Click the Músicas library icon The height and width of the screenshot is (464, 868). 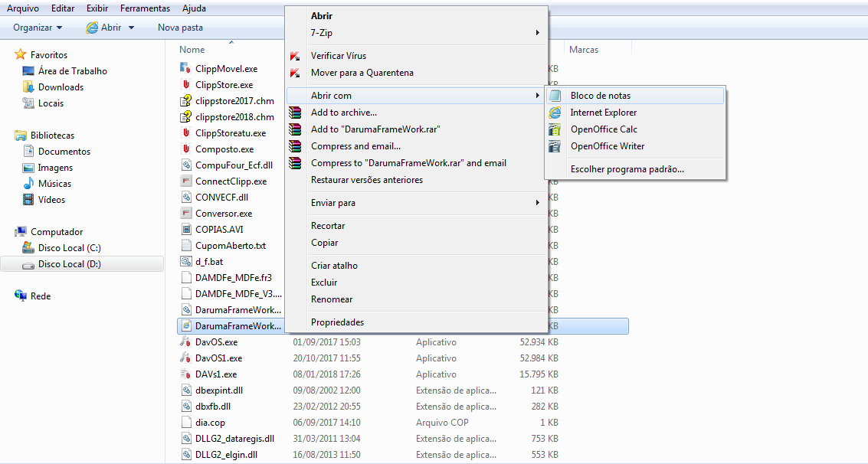coord(28,184)
